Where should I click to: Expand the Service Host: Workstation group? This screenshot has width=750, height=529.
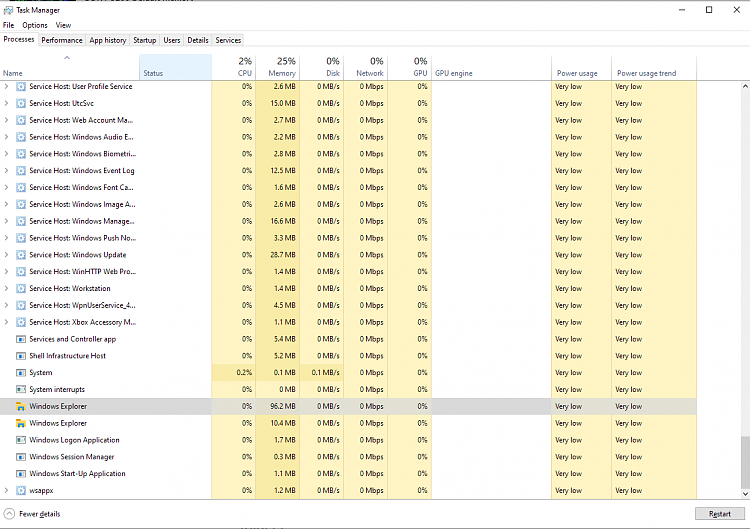pos(6,288)
